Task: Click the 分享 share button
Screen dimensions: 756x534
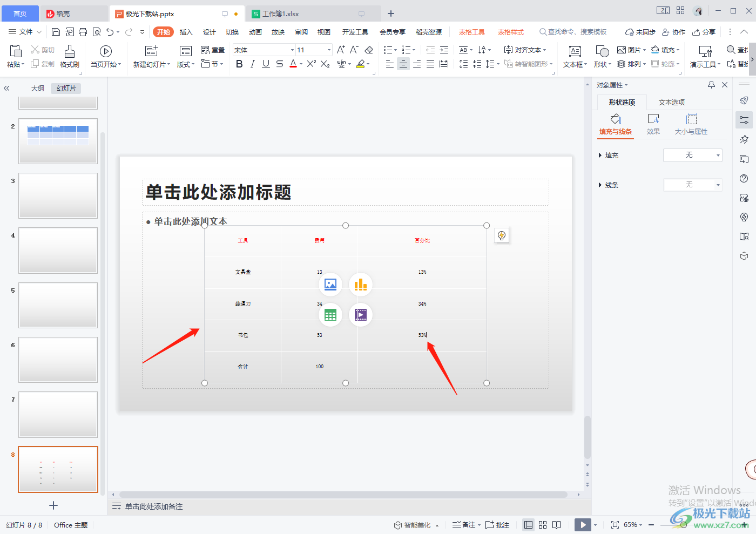Action: 704,32
